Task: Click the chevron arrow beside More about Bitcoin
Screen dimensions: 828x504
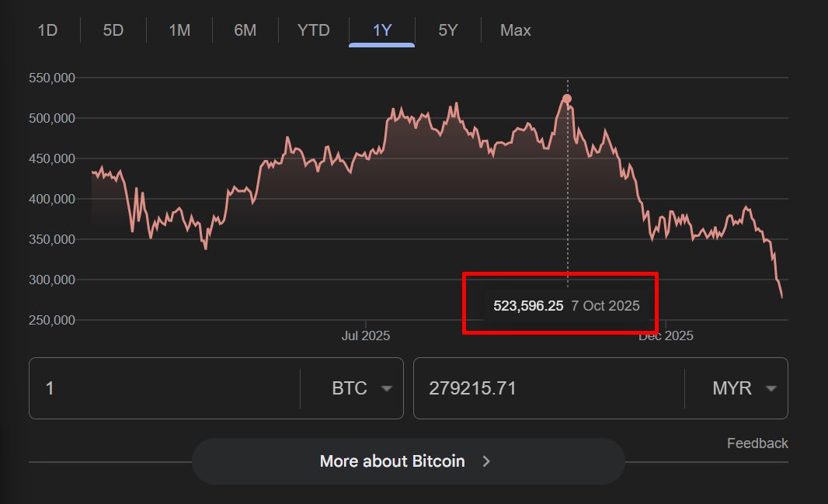Action: tap(487, 461)
